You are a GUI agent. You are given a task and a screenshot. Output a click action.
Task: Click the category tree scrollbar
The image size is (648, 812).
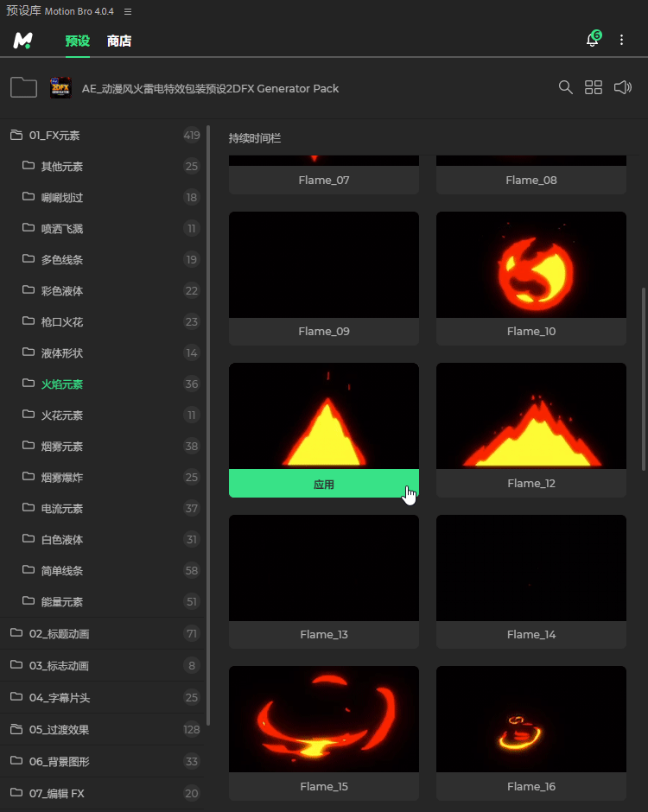coord(208,425)
